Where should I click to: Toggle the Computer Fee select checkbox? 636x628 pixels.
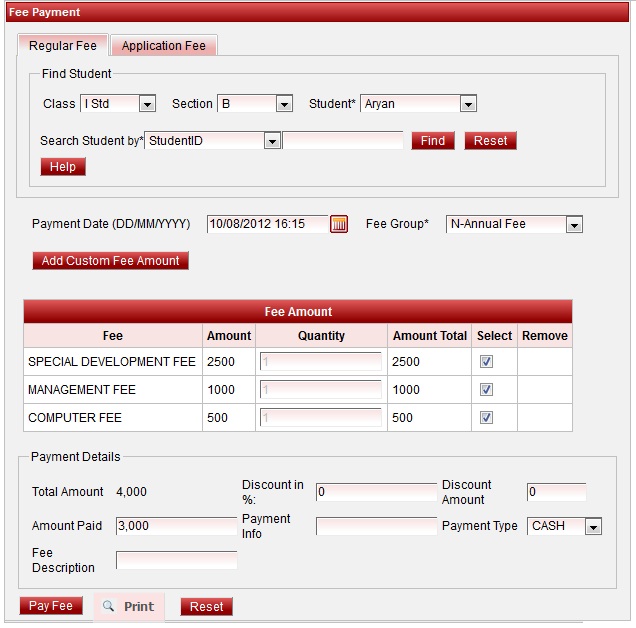coord(487,418)
